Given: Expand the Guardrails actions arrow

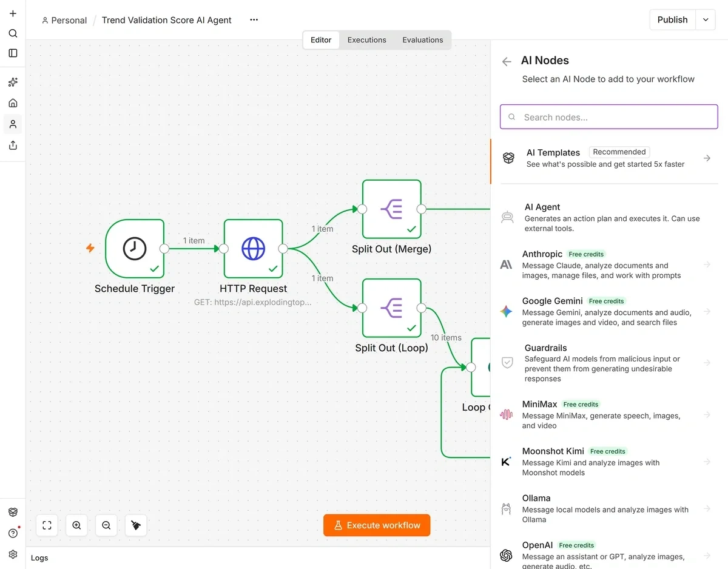Looking at the screenshot, I should 707,363.
